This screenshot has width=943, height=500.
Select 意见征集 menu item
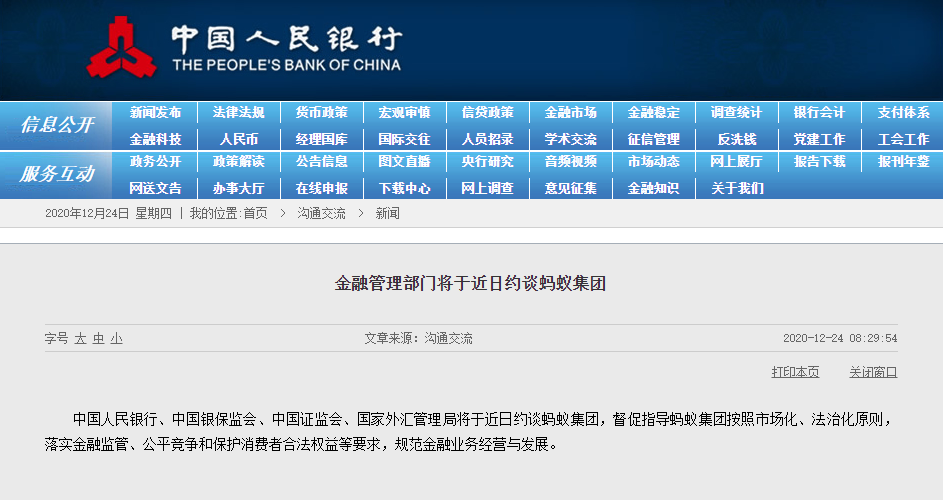click(x=570, y=188)
